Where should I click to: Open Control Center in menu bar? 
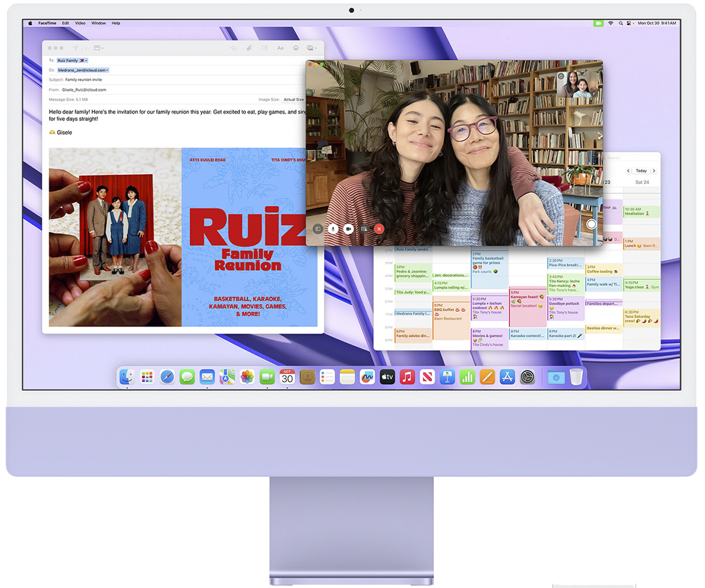[x=629, y=23]
